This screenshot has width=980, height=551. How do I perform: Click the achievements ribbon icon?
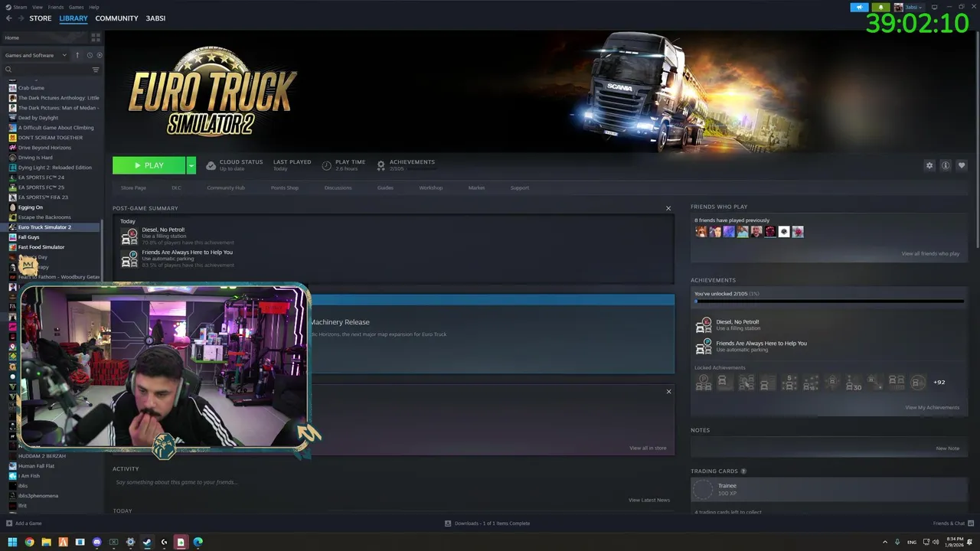[x=381, y=165]
